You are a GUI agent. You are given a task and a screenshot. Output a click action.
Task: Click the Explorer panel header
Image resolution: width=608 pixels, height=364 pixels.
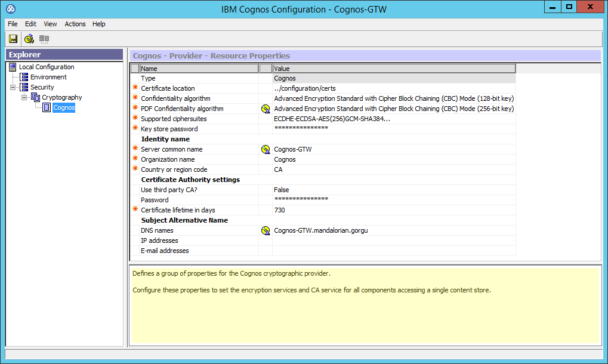tap(64, 55)
